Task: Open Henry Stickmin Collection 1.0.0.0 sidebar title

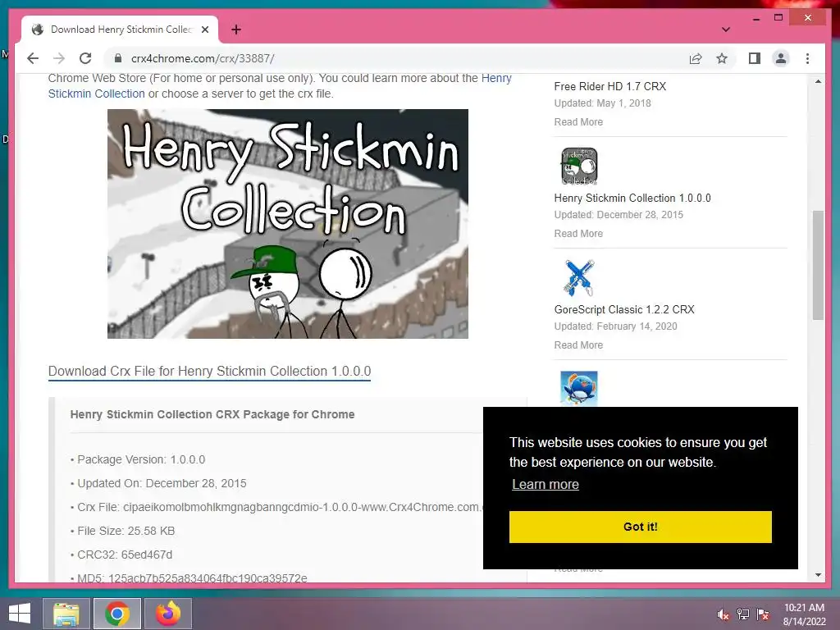Action: coord(632,199)
